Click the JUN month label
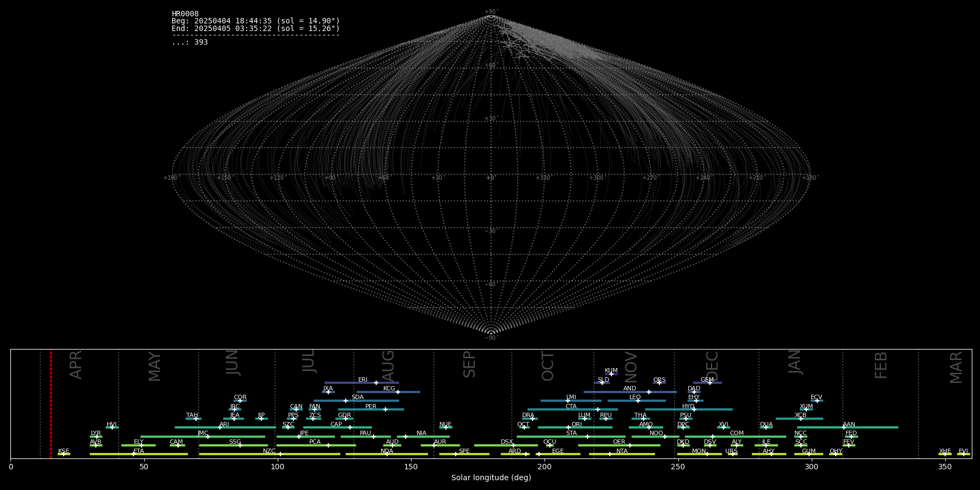 (x=232, y=362)
